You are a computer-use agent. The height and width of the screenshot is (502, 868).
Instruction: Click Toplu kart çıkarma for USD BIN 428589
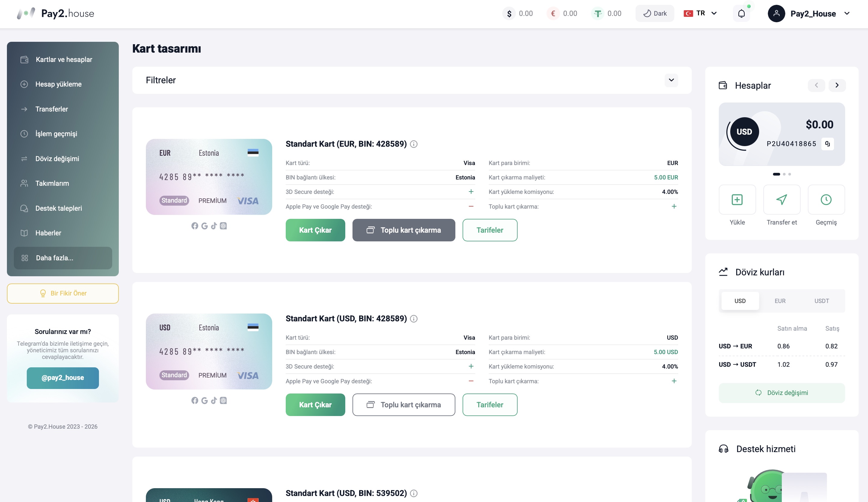pos(404,405)
